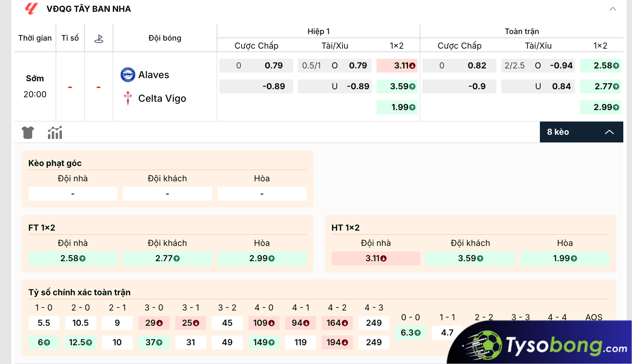Select full-match 1x2 odds 2.58
The height and width of the screenshot is (364, 632).
[x=600, y=66]
